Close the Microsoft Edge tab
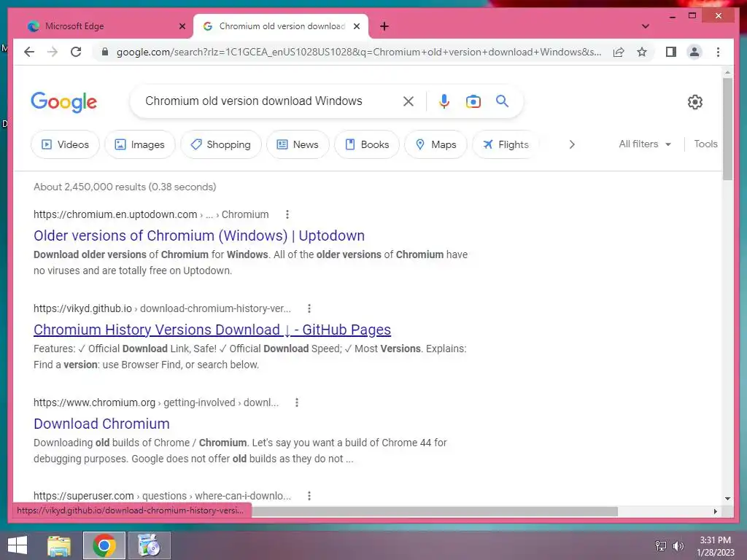Image resolution: width=747 pixels, height=560 pixels. click(x=182, y=26)
